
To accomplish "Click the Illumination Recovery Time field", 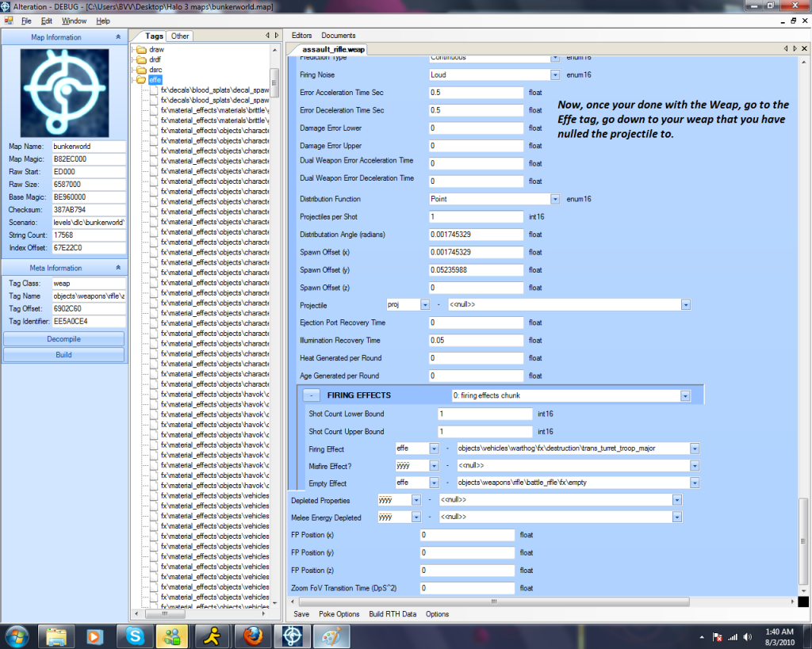I will click(476, 341).
